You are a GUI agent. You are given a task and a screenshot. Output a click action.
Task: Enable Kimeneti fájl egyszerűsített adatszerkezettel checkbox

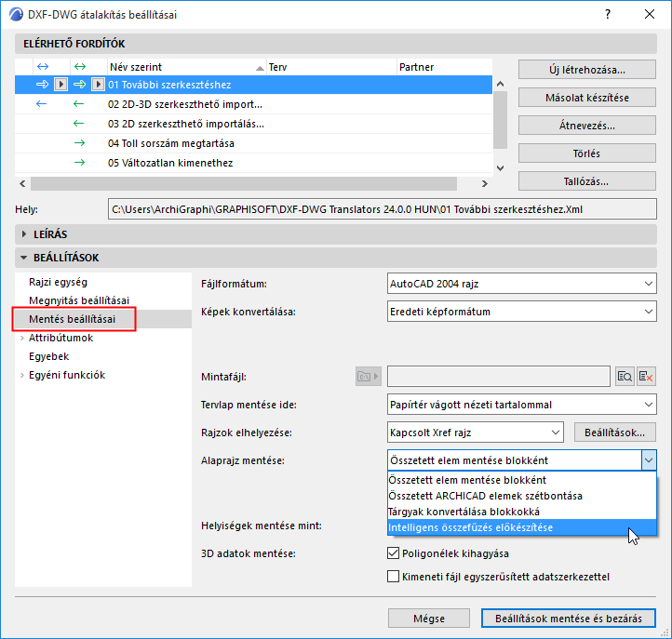[x=393, y=577]
